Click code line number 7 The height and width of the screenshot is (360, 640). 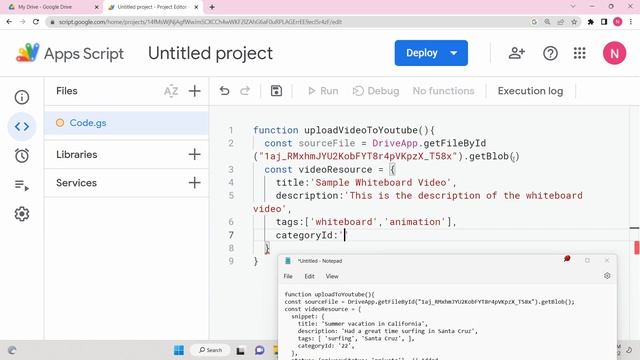click(x=231, y=235)
